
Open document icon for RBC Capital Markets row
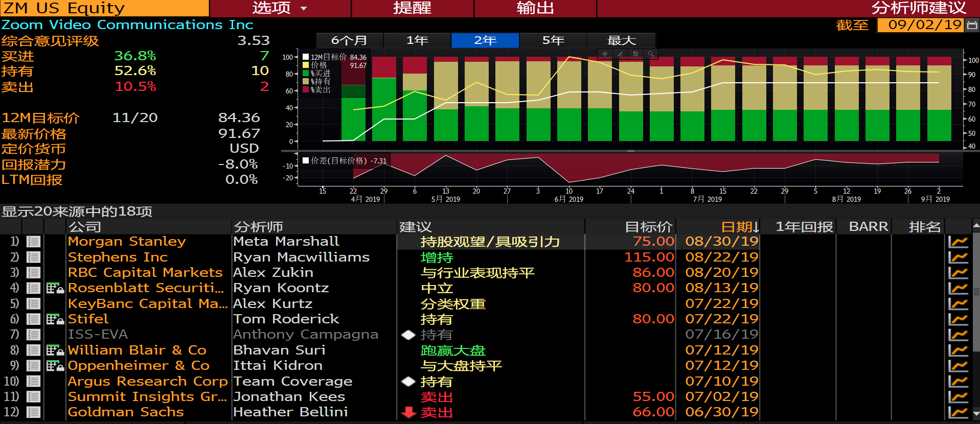click(x=34, y=273)
